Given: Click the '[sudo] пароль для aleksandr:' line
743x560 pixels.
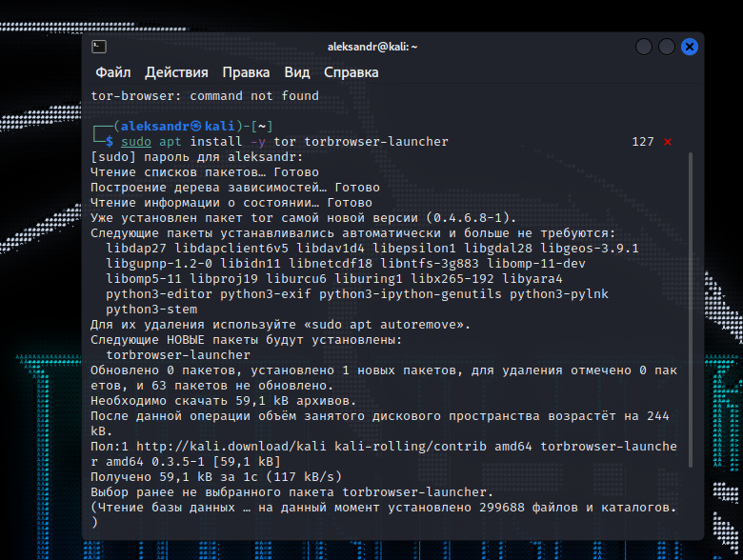Looking at the screenshot, I should pyautogui.click(x=196, y=157).
